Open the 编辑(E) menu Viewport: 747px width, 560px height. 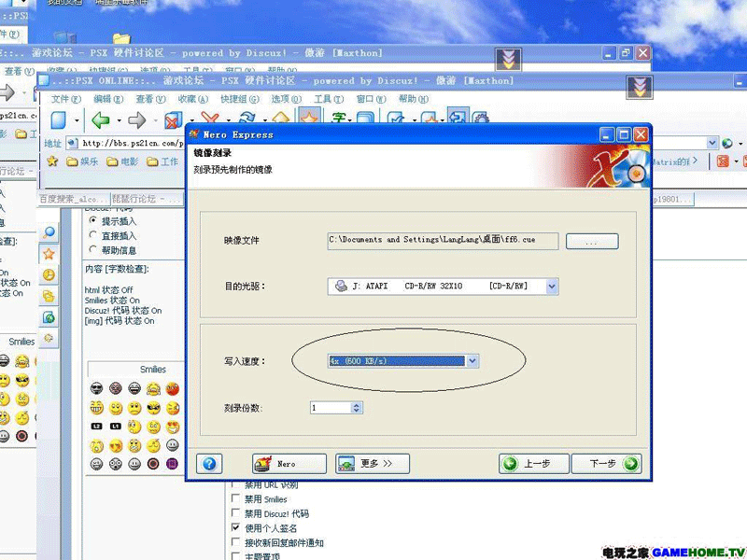click(x=108, y=99)
